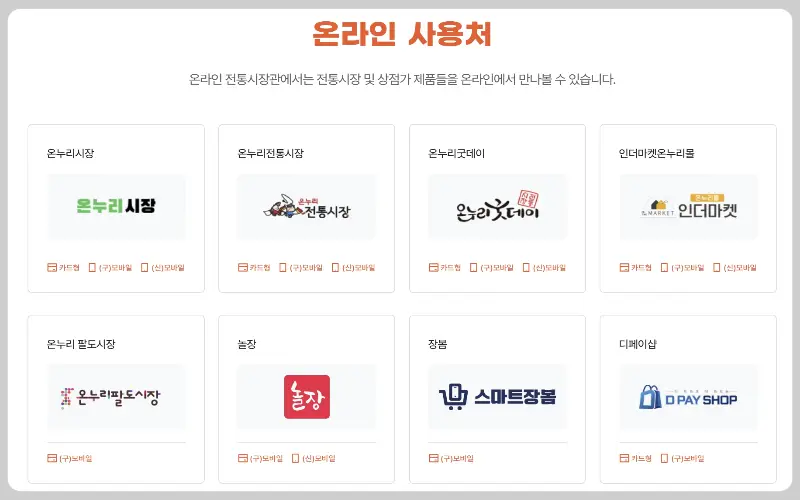Click the 인더마켓온누리몰 card title
Viewport: 800px width, 500px height.
click(657, 153)
